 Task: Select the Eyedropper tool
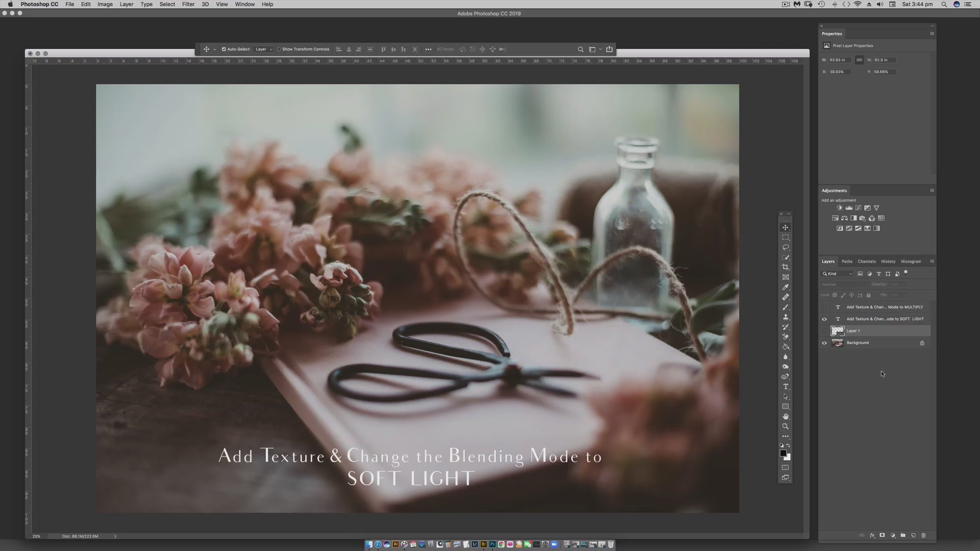786,287
